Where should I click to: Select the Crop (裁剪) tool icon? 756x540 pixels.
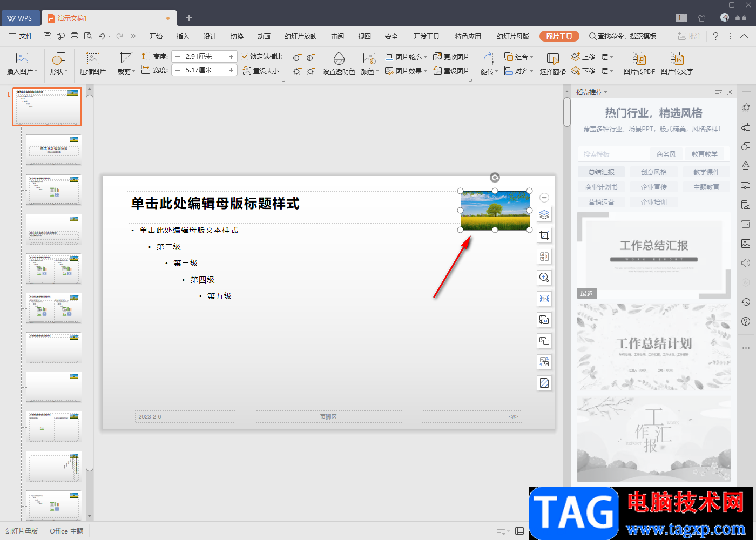[x=126, y=58]
